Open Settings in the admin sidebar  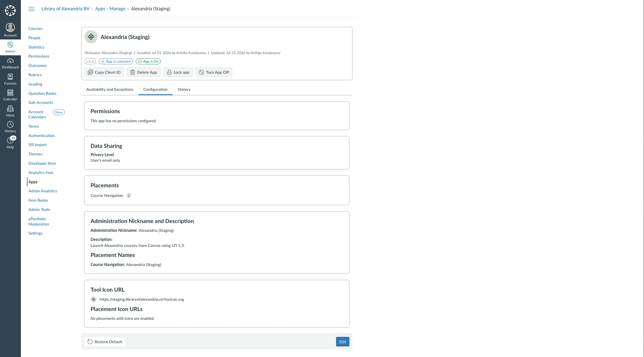35,233
